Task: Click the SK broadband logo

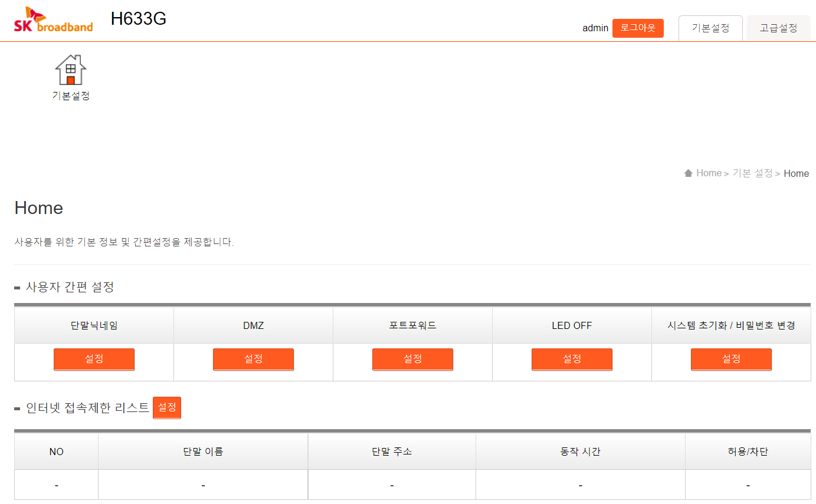Action: [x=53, y=20]
